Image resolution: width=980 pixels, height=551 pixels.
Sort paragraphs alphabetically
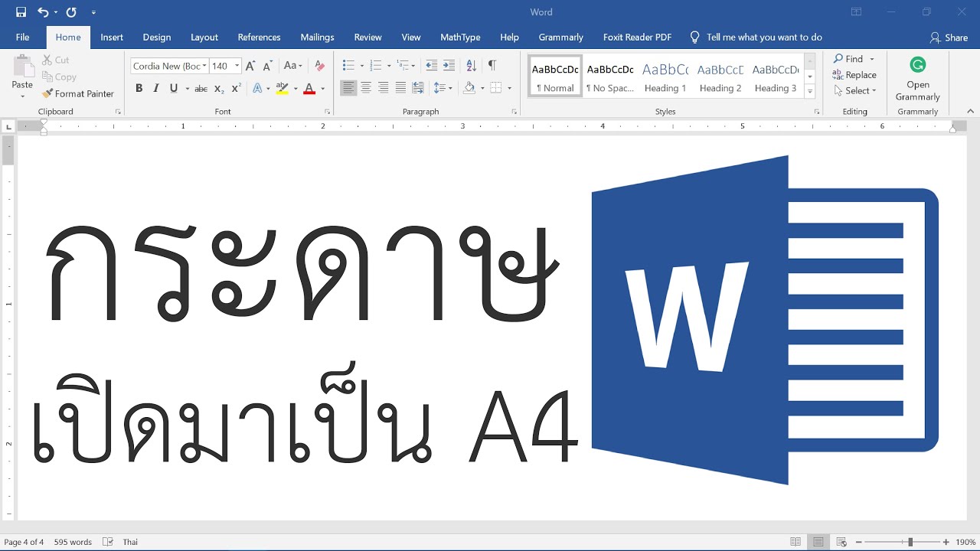pyautogui.click(x=471, y=66)
